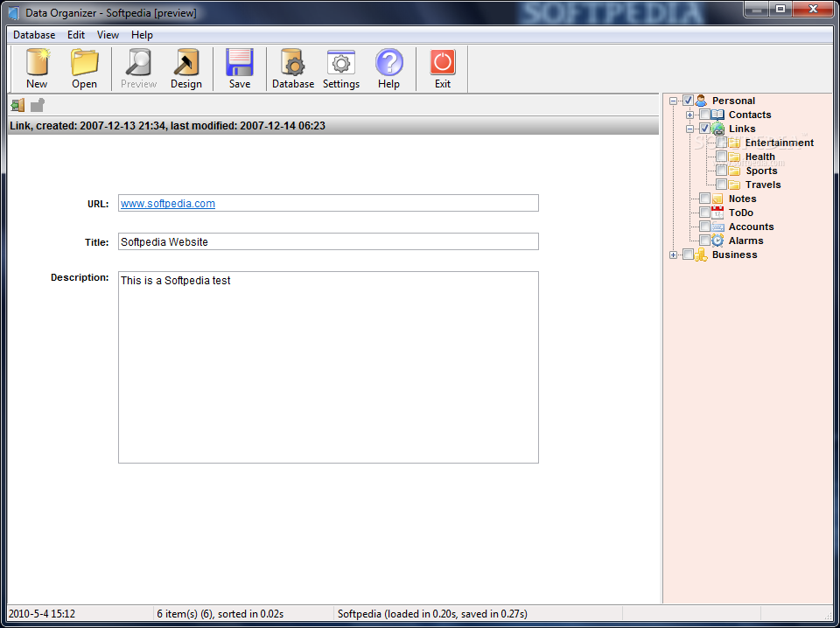Click the Sports folder icon
The height and width of the screenshot is (628, 840).
[734, 171]
